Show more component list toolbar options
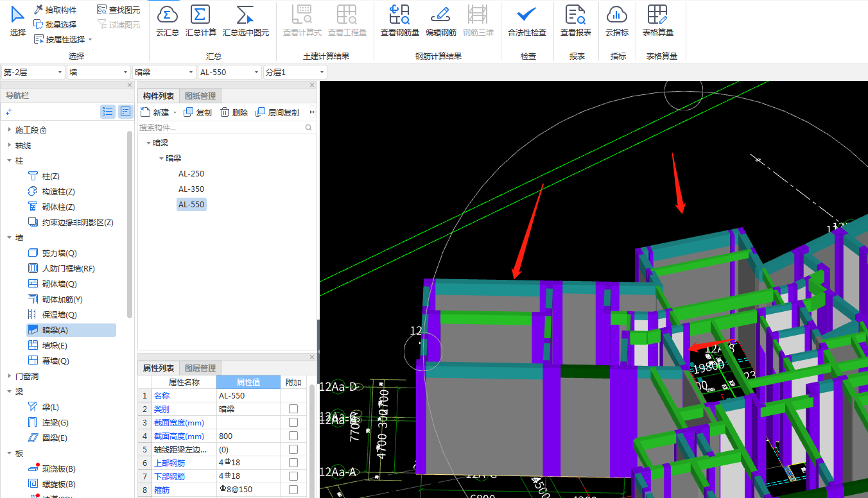Image resolution: width=868 pixels, height=498 pixels. [312, 112]
